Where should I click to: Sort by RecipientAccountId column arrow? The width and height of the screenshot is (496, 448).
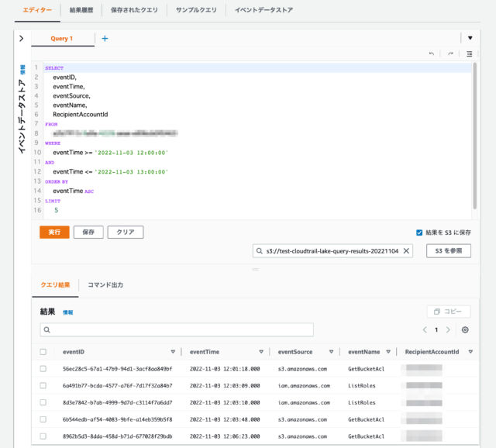point(470,352)
